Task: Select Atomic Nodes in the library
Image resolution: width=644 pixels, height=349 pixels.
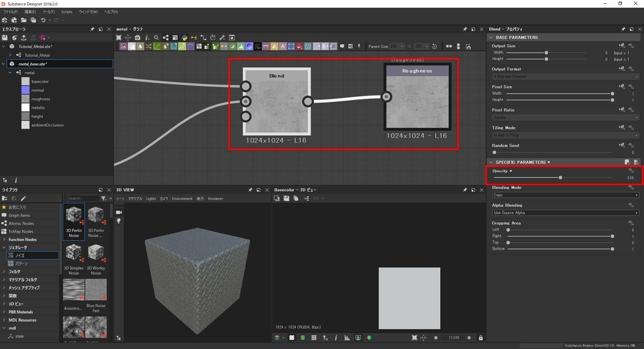Action: (x=20, y=223)
